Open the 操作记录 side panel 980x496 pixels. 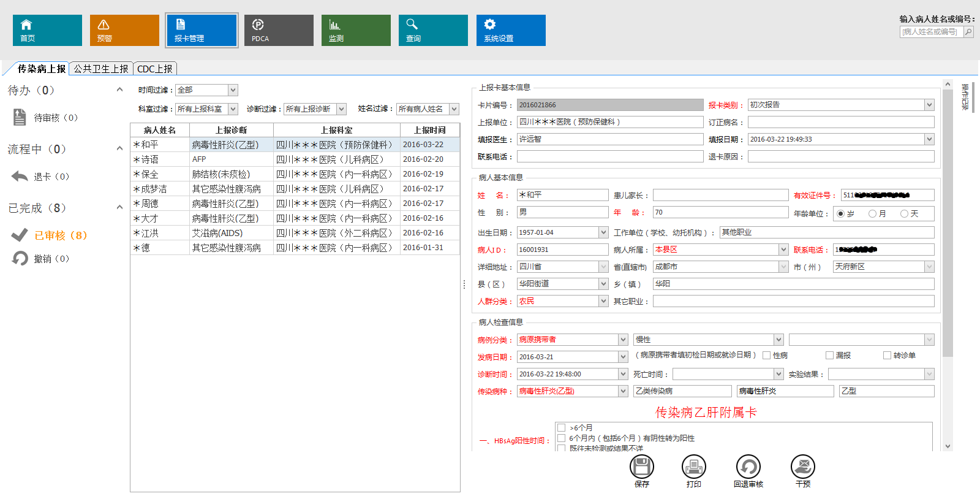click(x=965, y=97)
